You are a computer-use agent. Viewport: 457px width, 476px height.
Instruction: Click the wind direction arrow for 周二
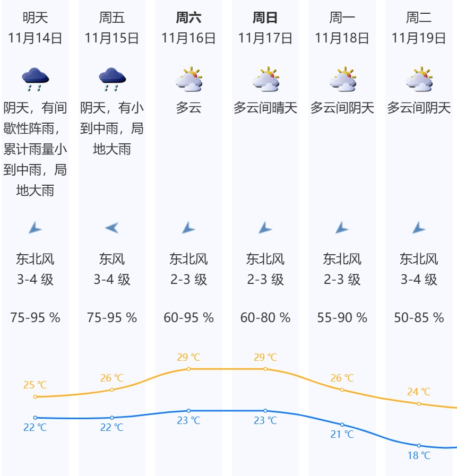pos(419,228)
